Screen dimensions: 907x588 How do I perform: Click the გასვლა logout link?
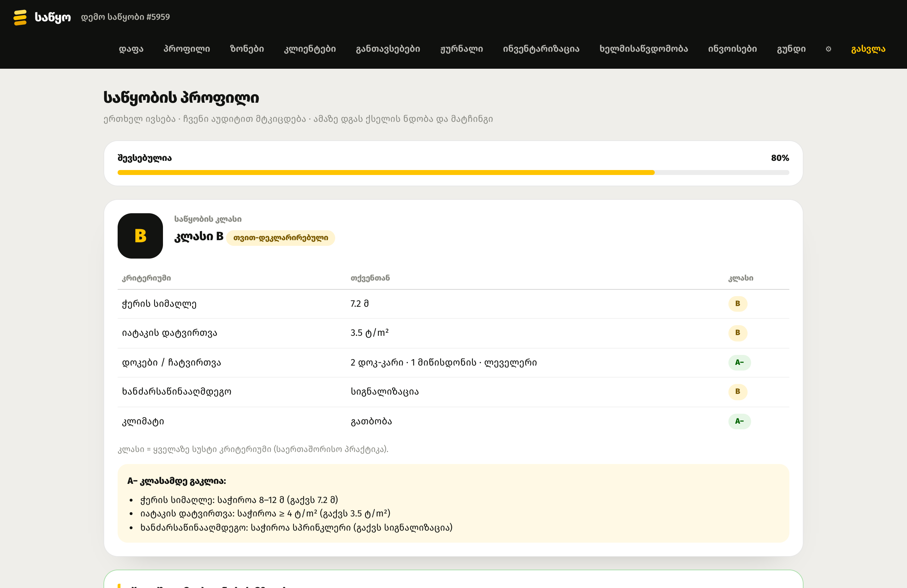(x=868, y=49)
